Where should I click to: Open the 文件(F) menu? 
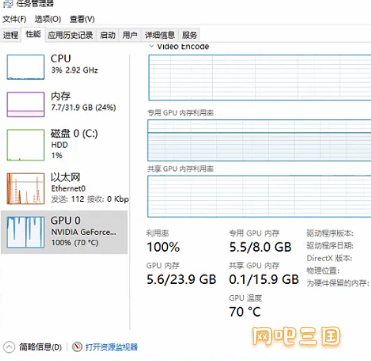[15, 19]
